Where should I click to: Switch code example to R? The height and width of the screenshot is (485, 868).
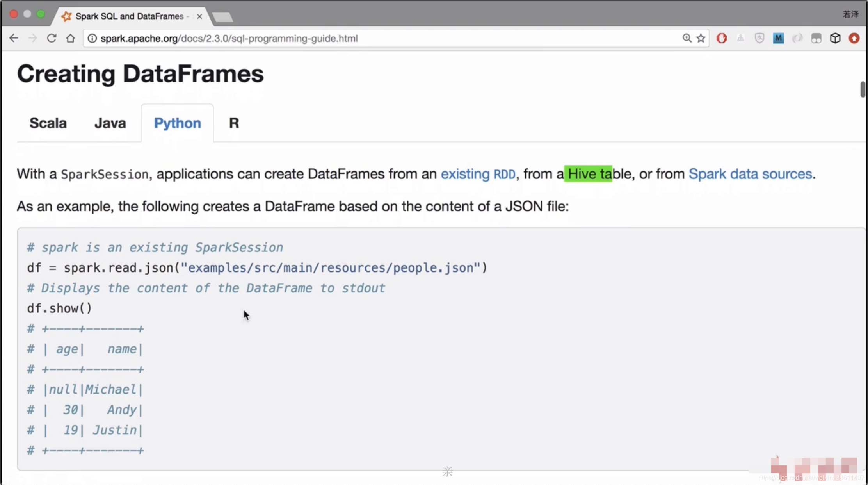pos(234,123)
